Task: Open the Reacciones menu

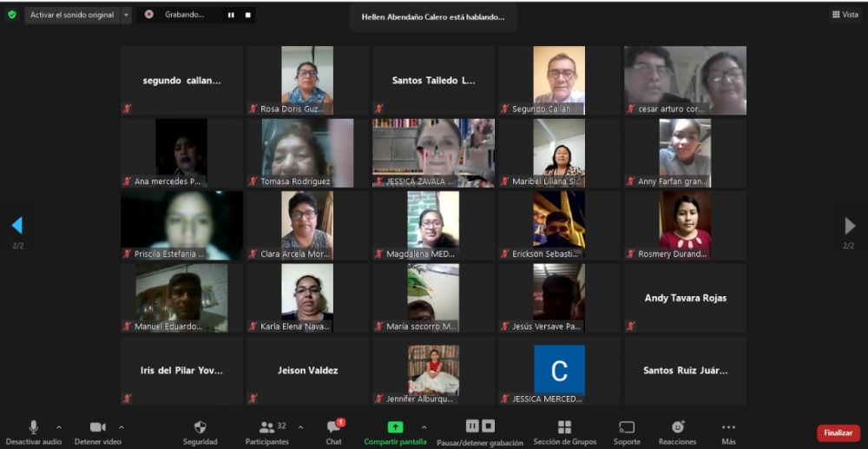Action: click(x=677, y=427)
